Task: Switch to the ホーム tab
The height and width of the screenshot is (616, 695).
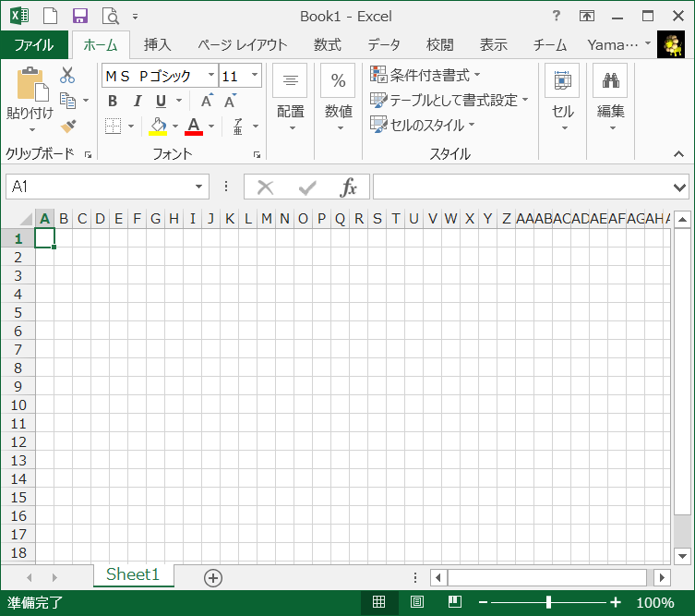Action: click(x=101, y=45)
